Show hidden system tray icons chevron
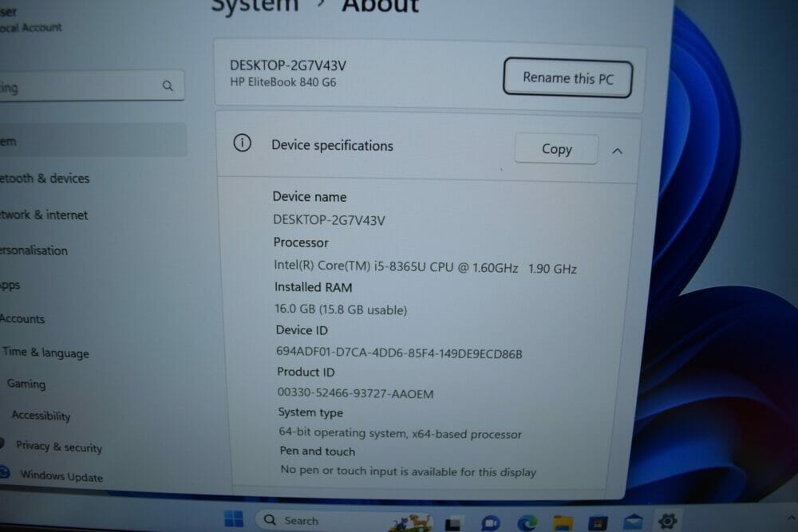This screenshot has height=532, width=798. point(791,518)
